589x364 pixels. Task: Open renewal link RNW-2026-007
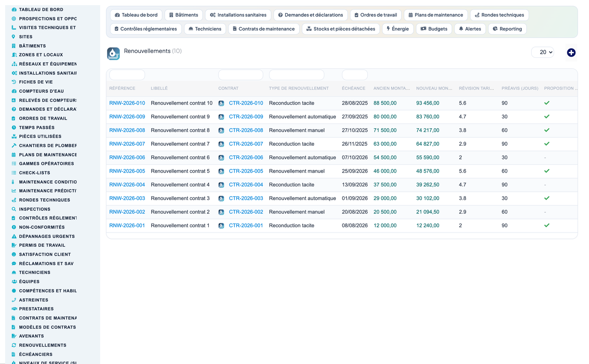click(x=127, y=144)
